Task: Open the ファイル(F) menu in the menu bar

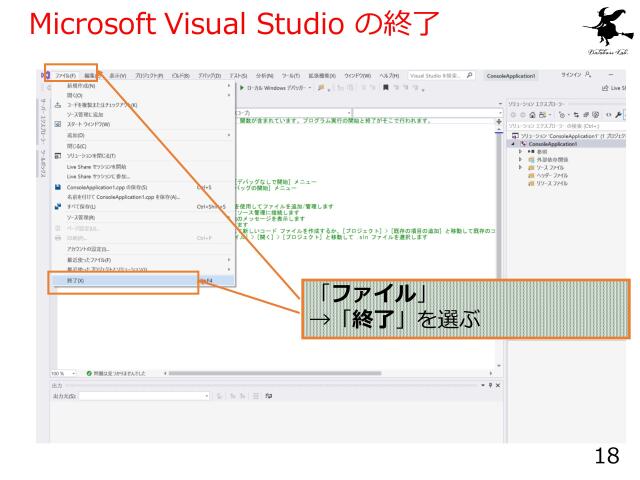Action: pos(66,76)
